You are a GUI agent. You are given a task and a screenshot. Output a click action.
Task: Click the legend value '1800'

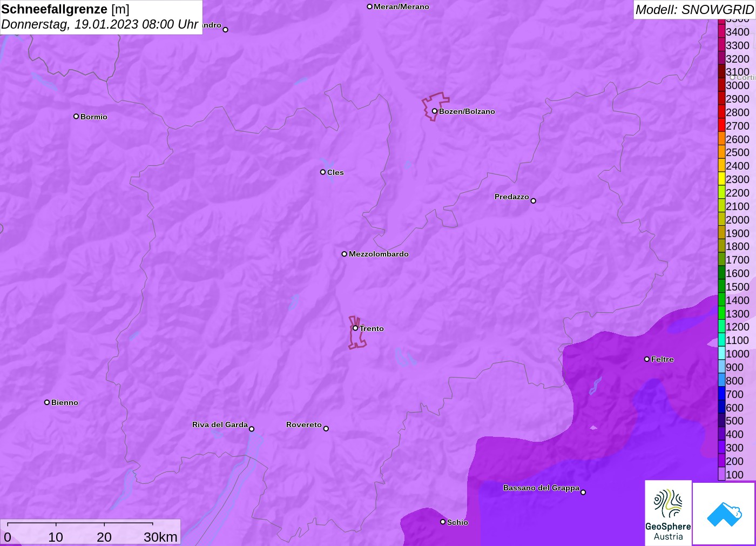(x=738, y=246)
